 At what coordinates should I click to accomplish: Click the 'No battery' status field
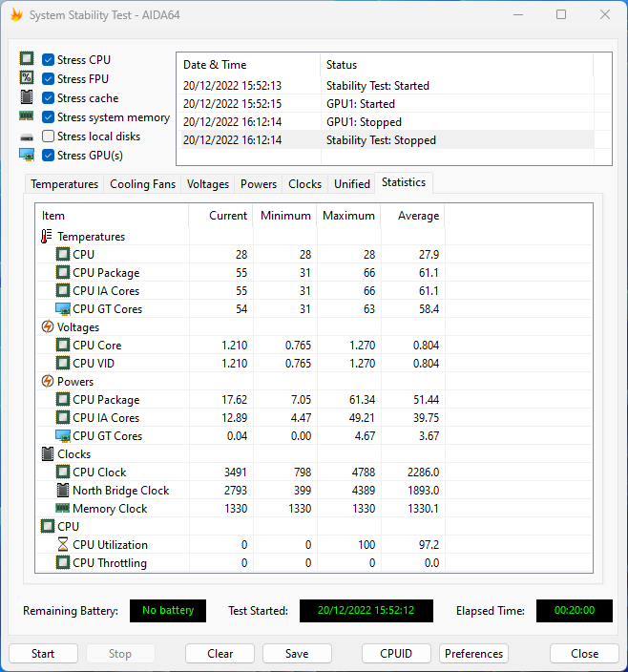[x=168, y=610]
